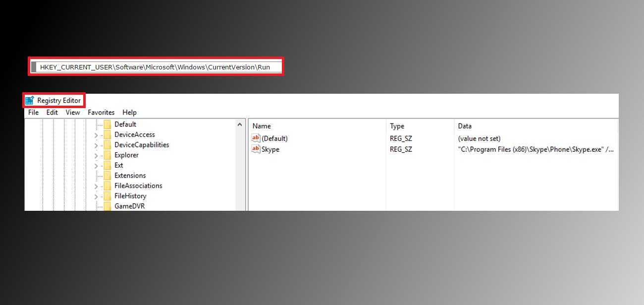Open the File menu

(x=33, y=113)
